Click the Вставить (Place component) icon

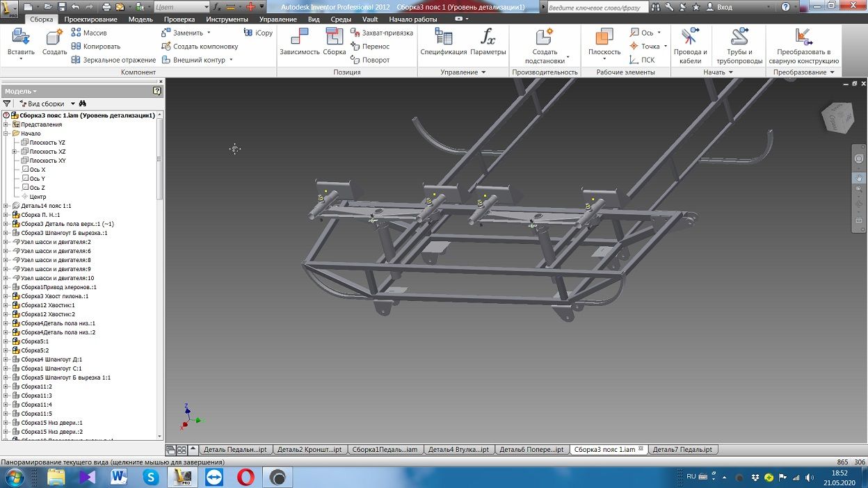[21, 38]
